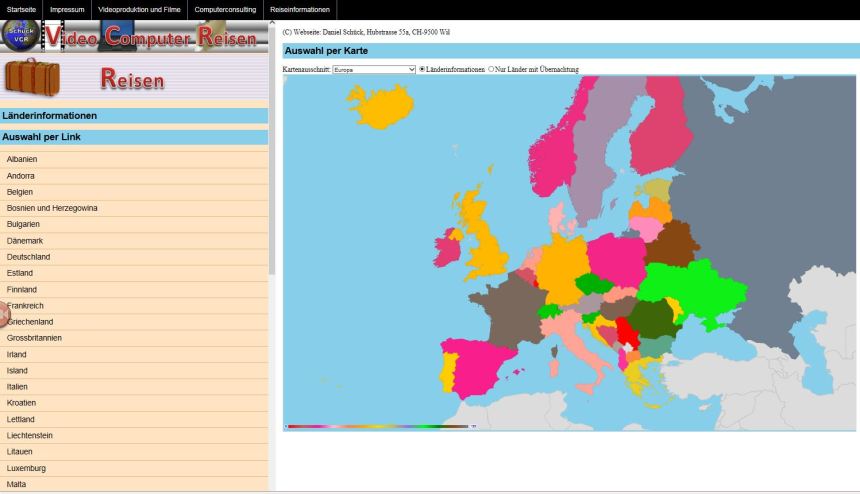The image size is (860, 494).
Task: Open the Dänemark link
Action: click(x=25, y=241)
